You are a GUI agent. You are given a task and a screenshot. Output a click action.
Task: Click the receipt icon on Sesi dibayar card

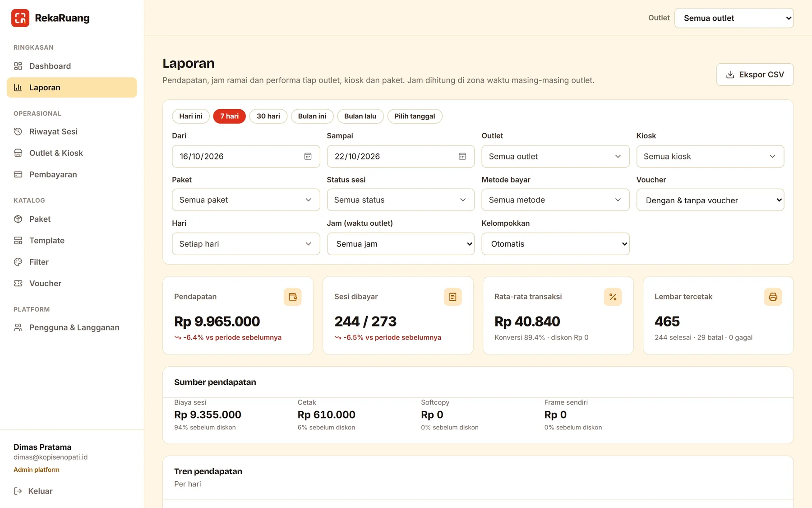pyautogui.click(x=453, y=297)
